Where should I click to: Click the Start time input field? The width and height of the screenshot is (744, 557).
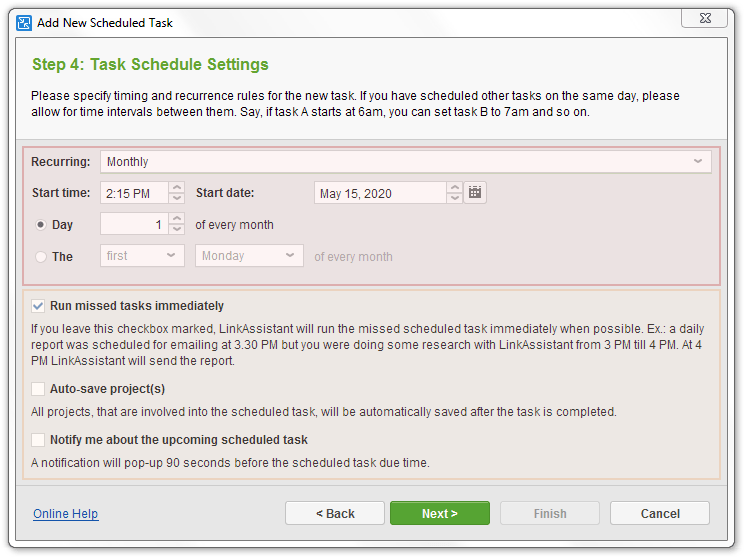[x=135, y=193]
